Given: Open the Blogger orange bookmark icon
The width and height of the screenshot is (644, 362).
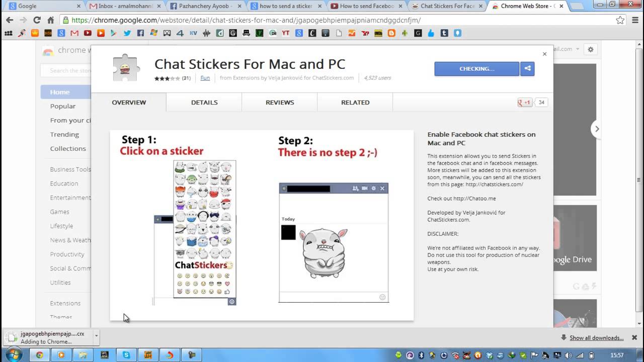Looking at the screenshot, I should [x=391, y=33].
